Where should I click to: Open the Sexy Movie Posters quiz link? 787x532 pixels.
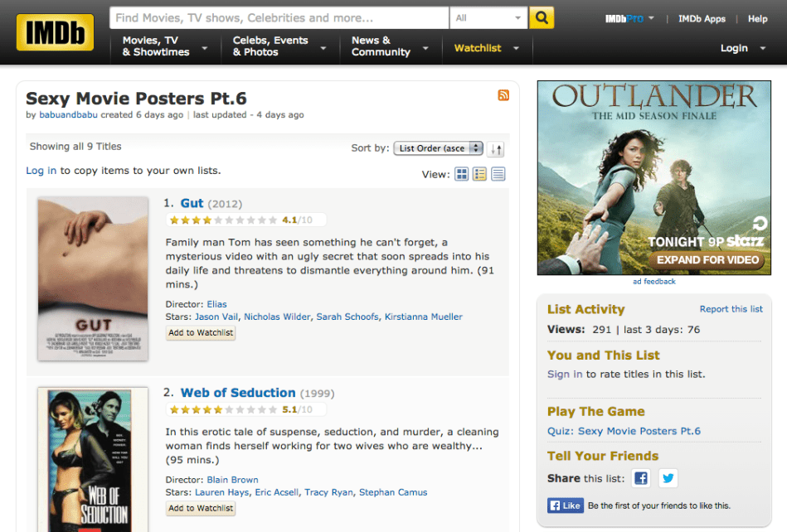(625, 431)
